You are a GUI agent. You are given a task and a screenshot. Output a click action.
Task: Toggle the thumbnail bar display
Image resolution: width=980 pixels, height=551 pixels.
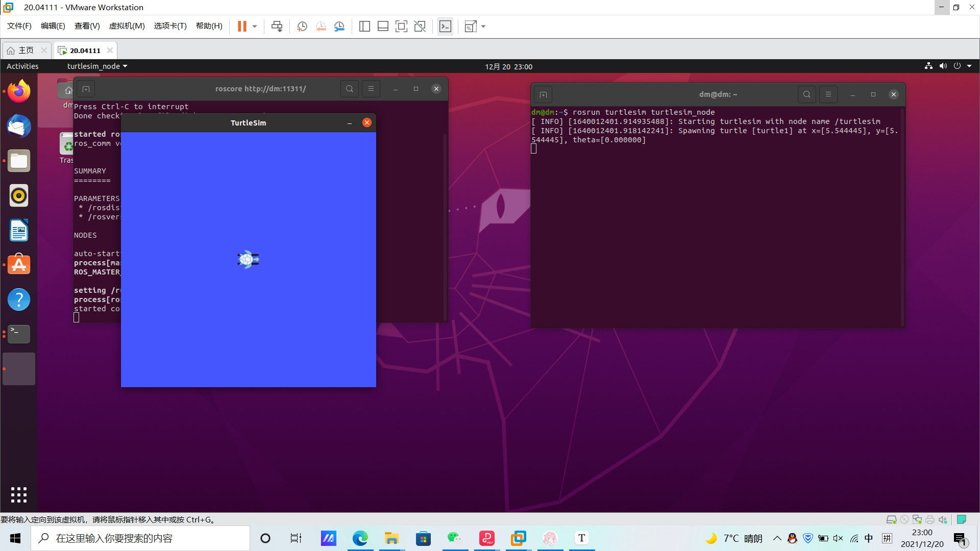pos(383,26)
